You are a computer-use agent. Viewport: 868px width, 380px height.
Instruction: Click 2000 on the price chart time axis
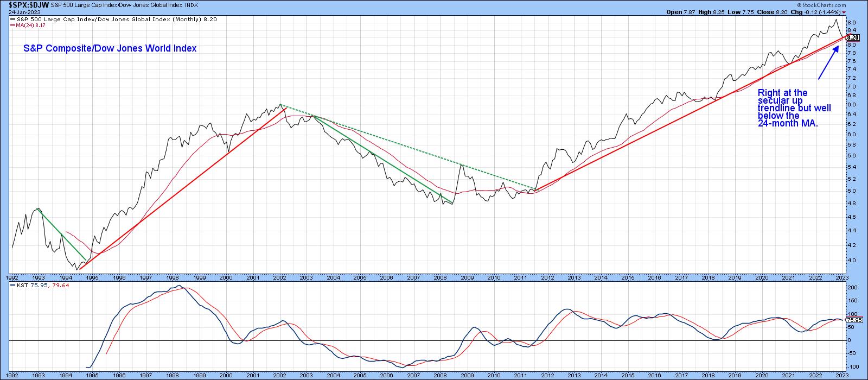pos(226,277)
